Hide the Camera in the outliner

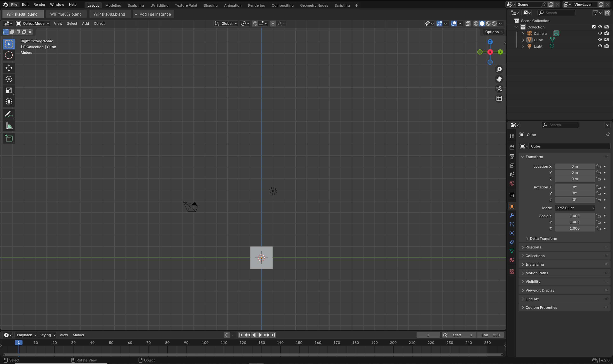point(600,33)
